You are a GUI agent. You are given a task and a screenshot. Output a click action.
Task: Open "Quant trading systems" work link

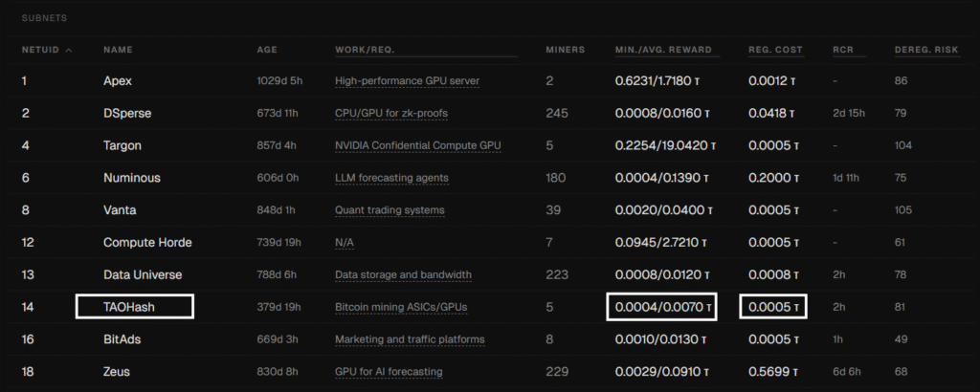pos(390,210)
